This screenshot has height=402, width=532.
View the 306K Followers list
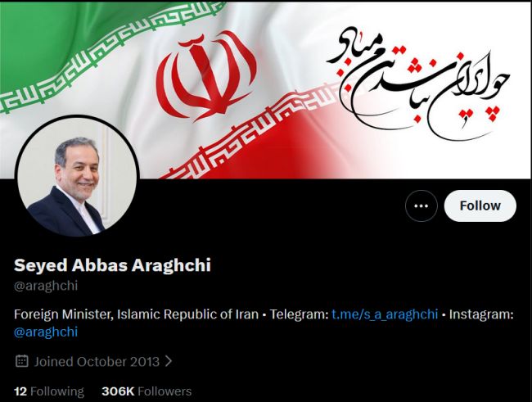click(x=147, y=391)
